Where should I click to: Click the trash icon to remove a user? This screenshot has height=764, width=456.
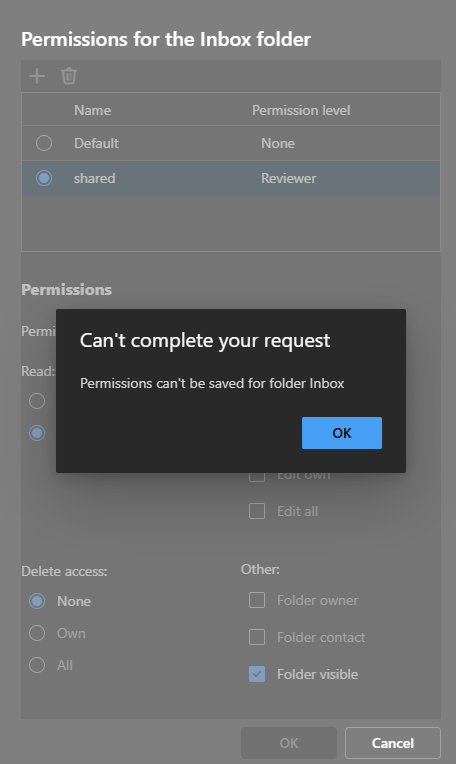(69, 76)
